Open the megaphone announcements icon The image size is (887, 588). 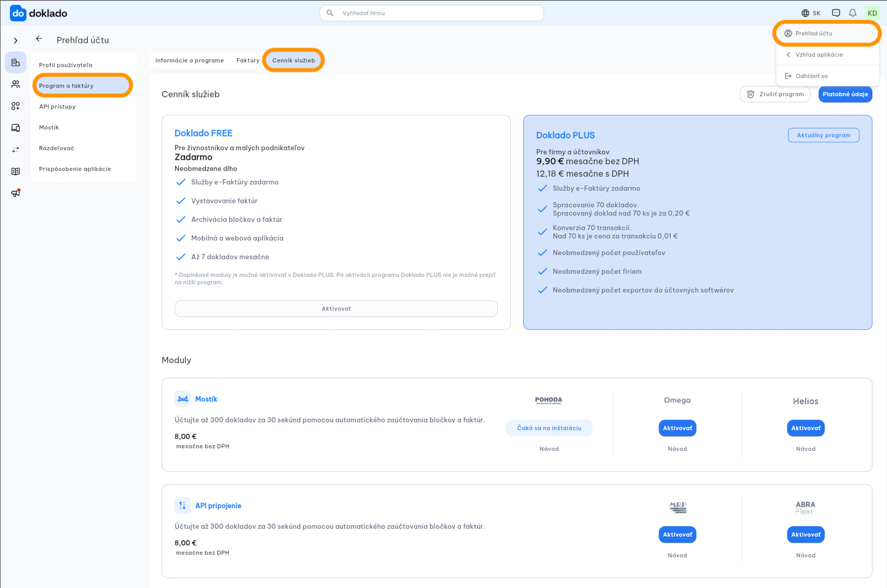(x=15, y=193)
